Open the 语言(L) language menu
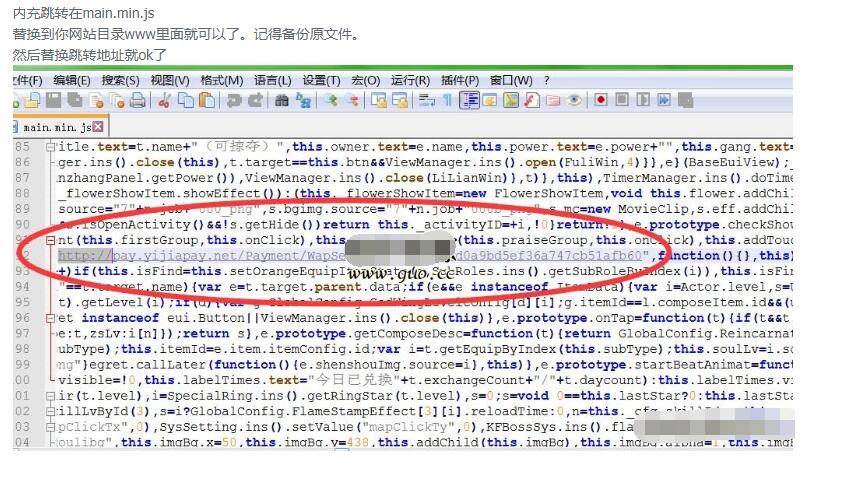 click(x=272, y=80)
